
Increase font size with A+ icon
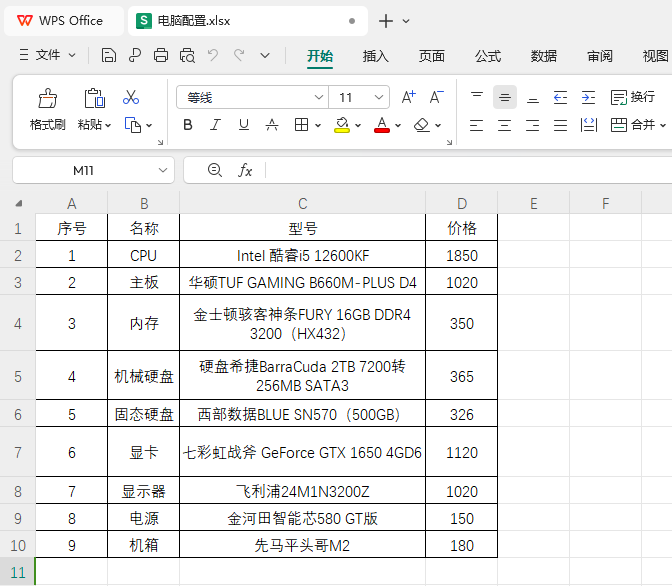point(408,97)
